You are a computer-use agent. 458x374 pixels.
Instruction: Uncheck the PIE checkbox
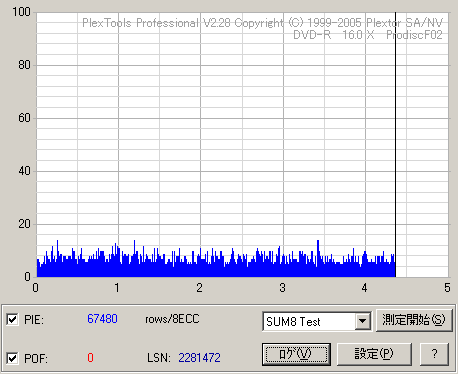coord(12,319)
